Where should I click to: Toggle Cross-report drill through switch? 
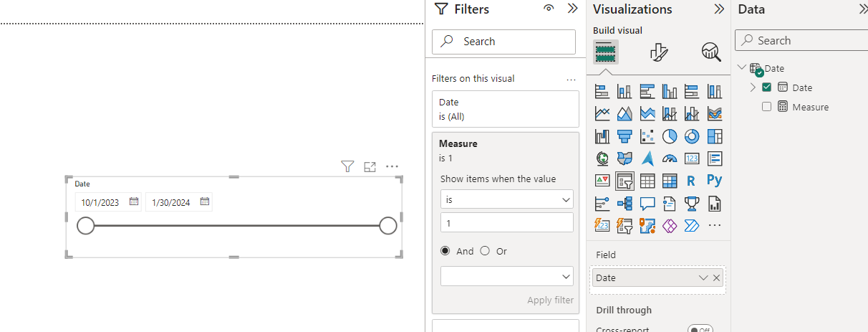tap(700, 329)
